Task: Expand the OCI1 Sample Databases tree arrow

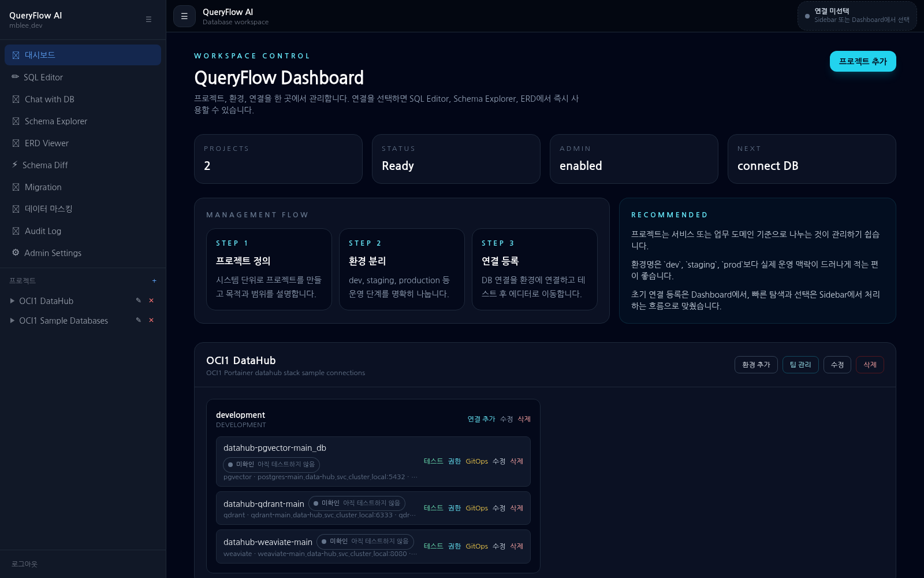Action: (x=12, y=320)
